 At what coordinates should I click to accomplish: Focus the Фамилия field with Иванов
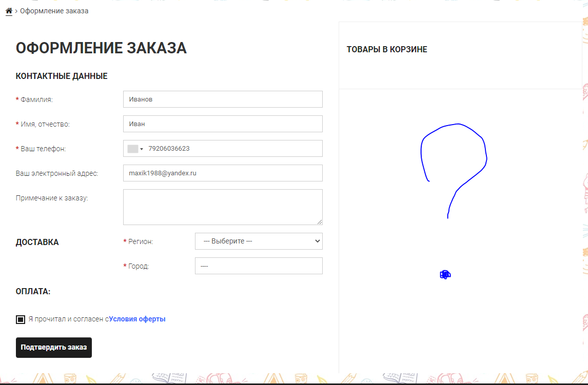coord(223,99)
